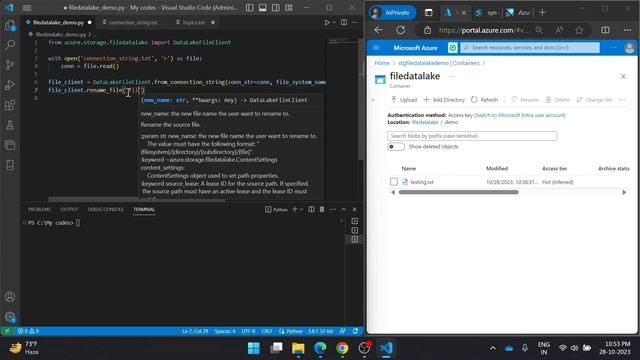Click the VS Code editor horizontal scrollbar
Screen dimensions: 640x360
coord(137,200)
